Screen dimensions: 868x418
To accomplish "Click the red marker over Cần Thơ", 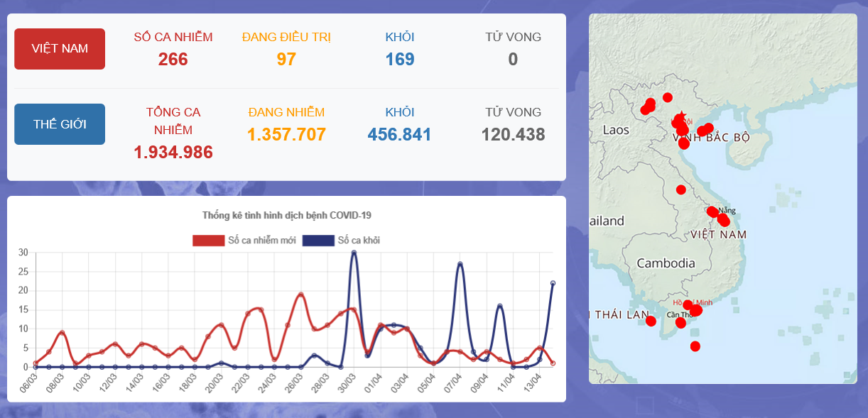I will tap(680, 323).
